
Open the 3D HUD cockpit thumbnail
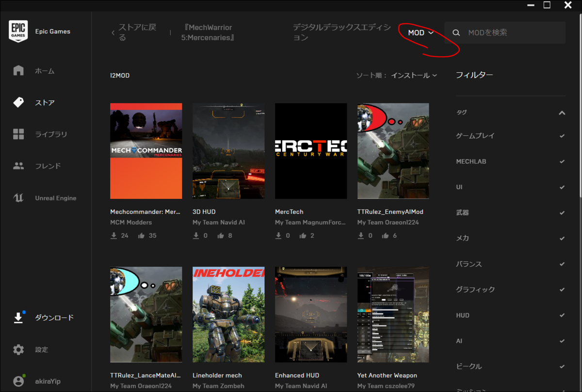(228, 151)
